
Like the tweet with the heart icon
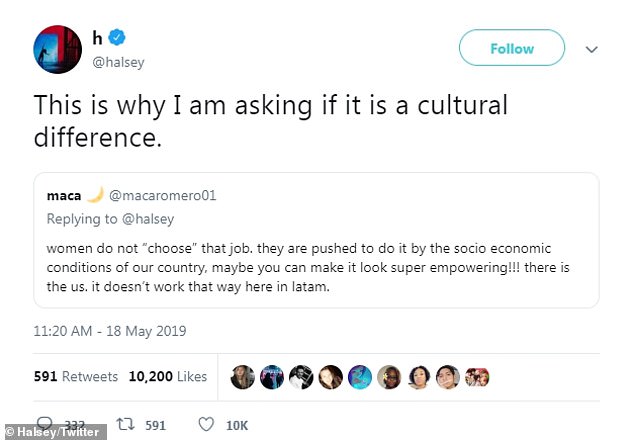point(206,425)
